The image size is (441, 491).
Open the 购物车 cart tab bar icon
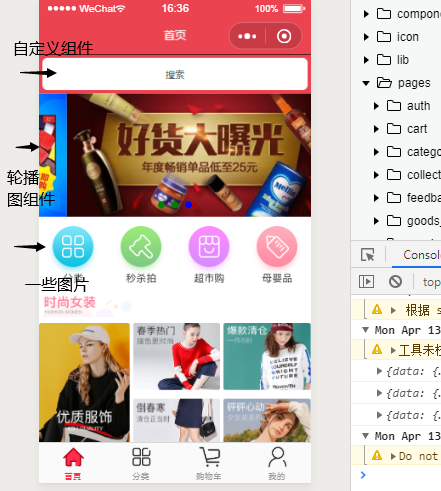(x=210, y=456)
